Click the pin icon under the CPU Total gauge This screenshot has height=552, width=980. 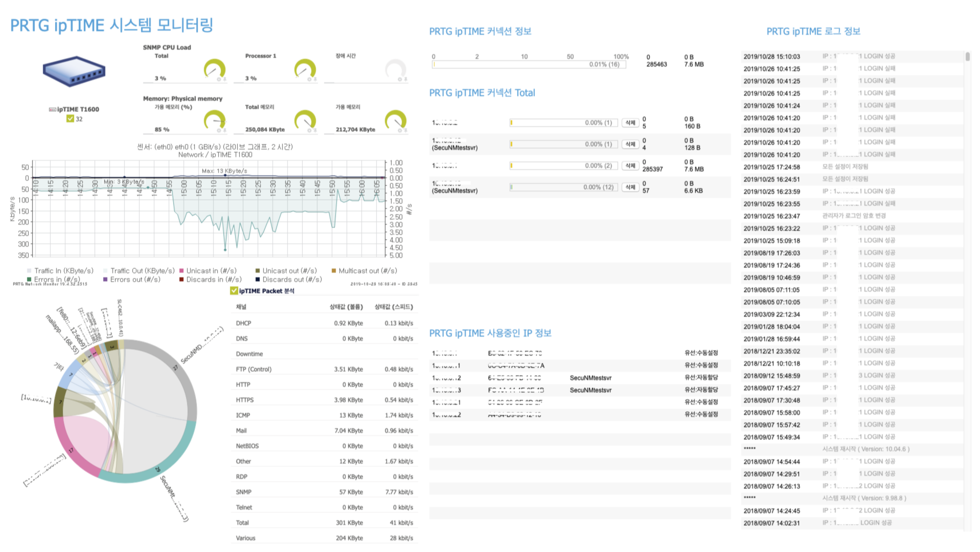[224, 79]
